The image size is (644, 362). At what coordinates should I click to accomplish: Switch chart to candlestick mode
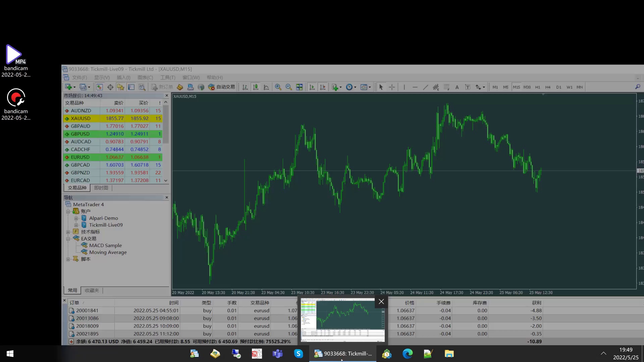point(256,87)
